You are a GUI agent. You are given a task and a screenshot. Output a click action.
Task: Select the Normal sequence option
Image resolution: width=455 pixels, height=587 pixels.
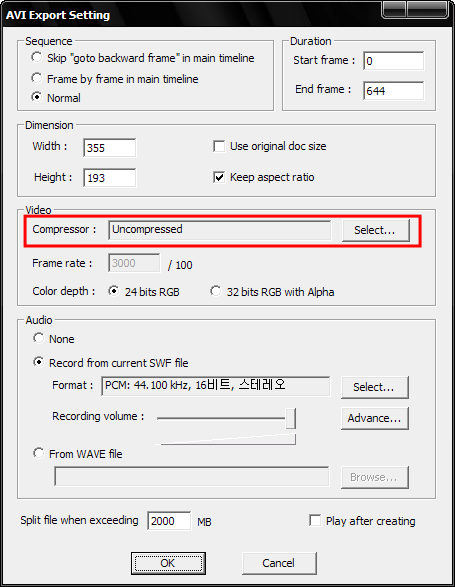click(x=37, y=97)
